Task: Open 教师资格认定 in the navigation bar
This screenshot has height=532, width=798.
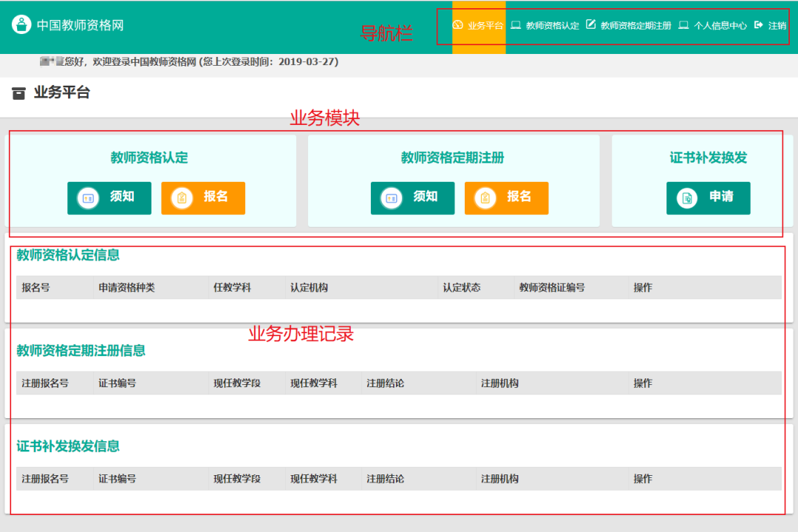Action: (552, 25)
